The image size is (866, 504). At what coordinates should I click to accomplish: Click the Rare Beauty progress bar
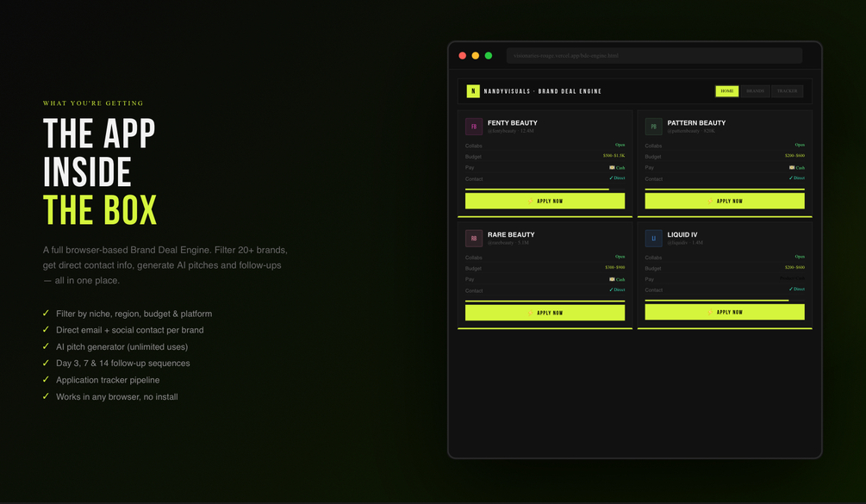[545, 301]
